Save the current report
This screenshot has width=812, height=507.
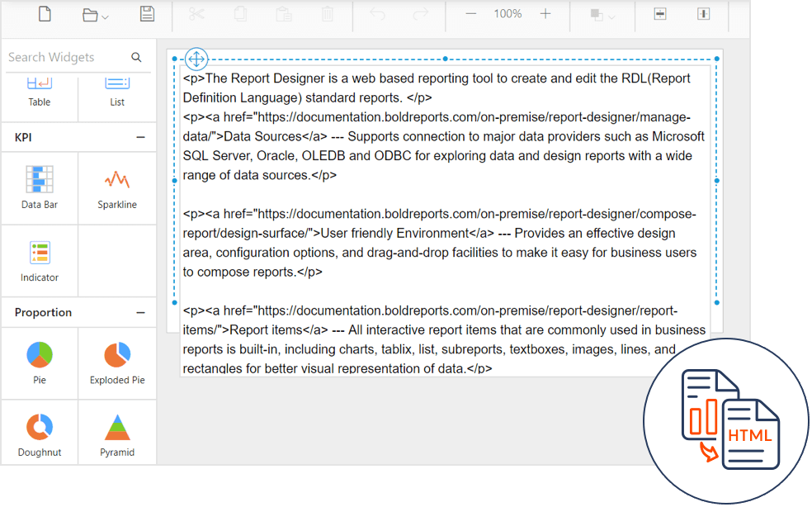[x=147, y=13]
